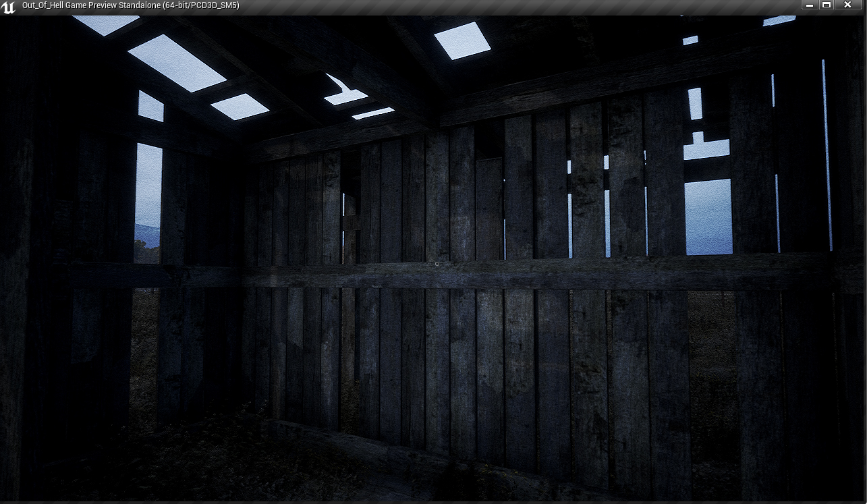The image size is (867, 504).
Task: Click the Unreal Engine logo in title bar
Action: click(9, 7)
